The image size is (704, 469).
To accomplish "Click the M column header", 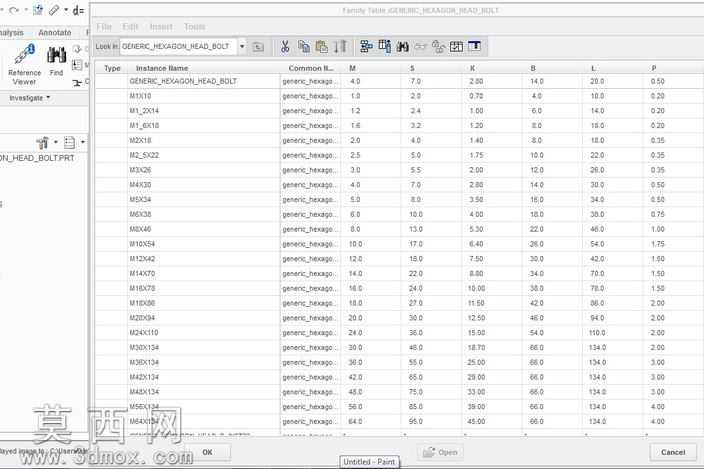I will point(352,68).
